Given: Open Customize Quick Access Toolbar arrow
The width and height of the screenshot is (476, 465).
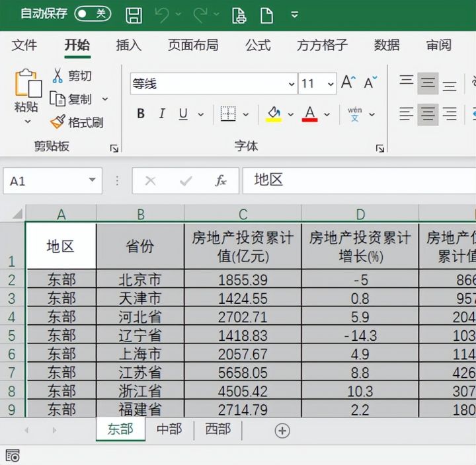Looking at the screenshot, I should pos(294,15).
